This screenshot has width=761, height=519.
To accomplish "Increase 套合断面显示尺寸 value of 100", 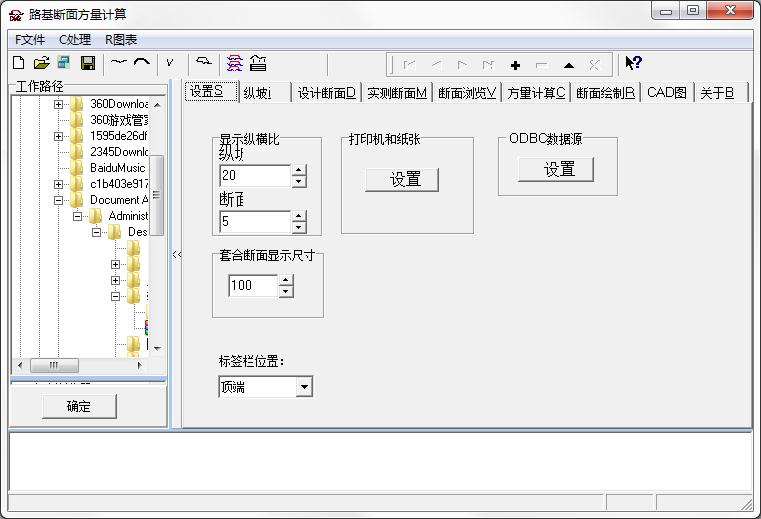I will (x=286, y=280).
